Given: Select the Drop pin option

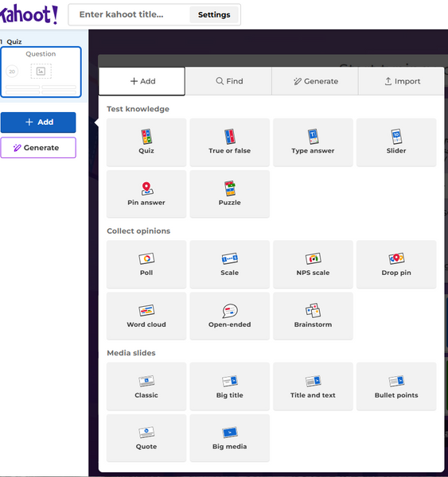Looking at the screenshot, I should tap(396, 265).
